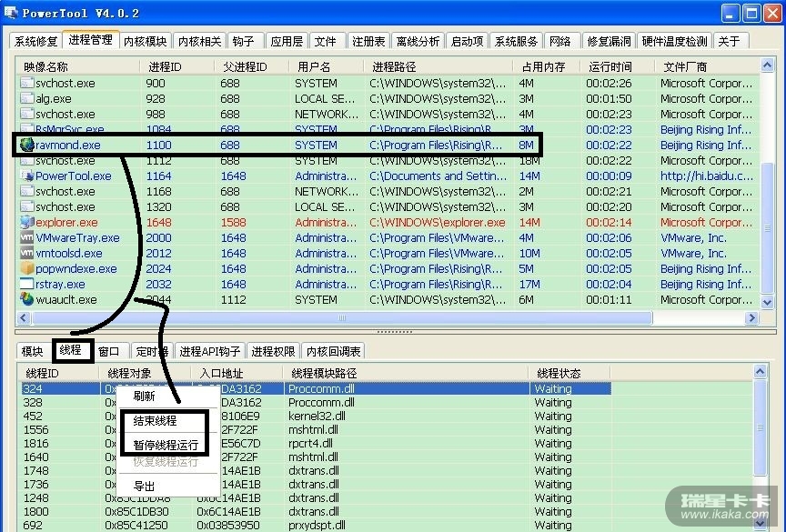Sort by the 进程ID column header
This screenshot has height=532, width=786.
tap(177, 66)
